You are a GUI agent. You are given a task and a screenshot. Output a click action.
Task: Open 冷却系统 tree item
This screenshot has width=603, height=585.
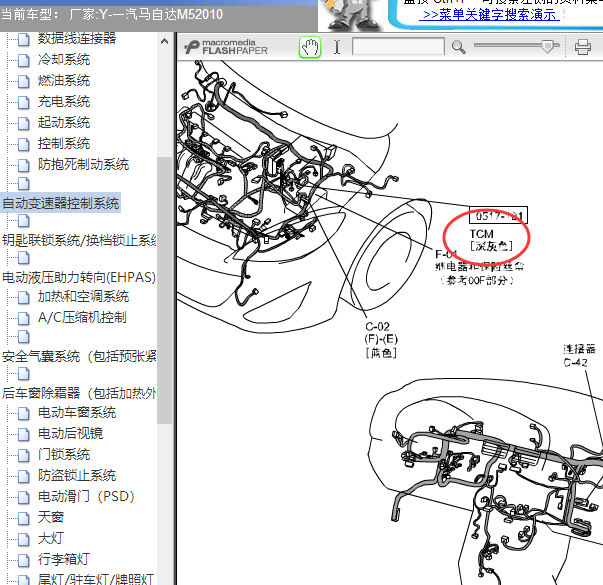coord(64,59)
